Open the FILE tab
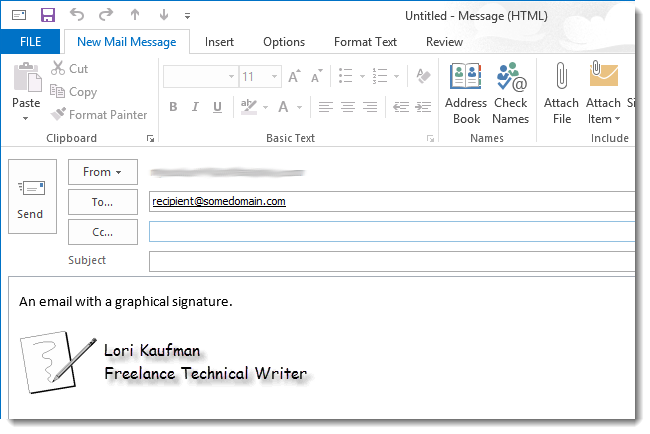 [x=30, y=41]
